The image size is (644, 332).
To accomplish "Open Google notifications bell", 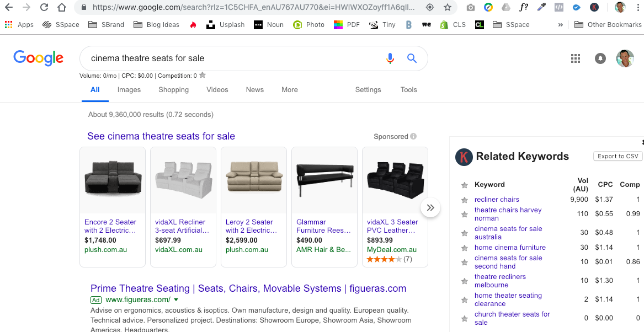I will point(600,58).
